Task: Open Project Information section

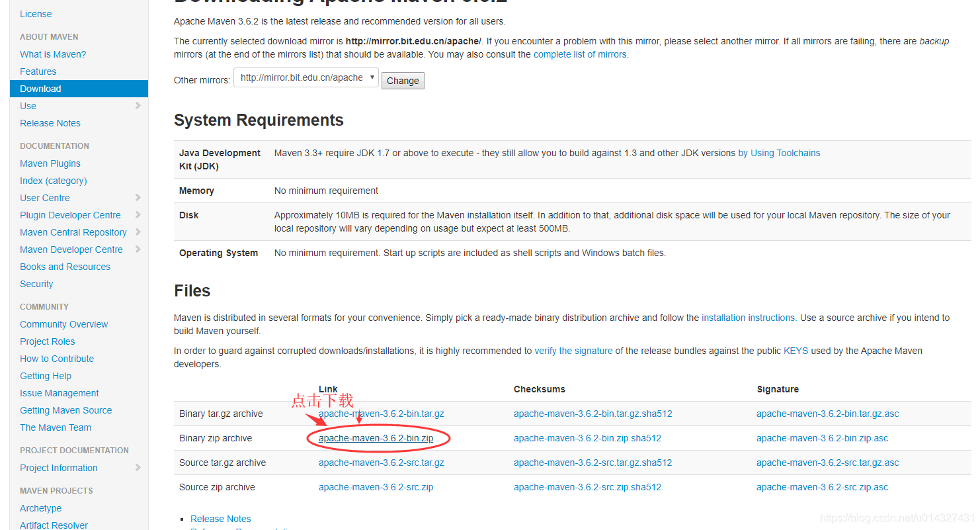Action: point(59,468)
